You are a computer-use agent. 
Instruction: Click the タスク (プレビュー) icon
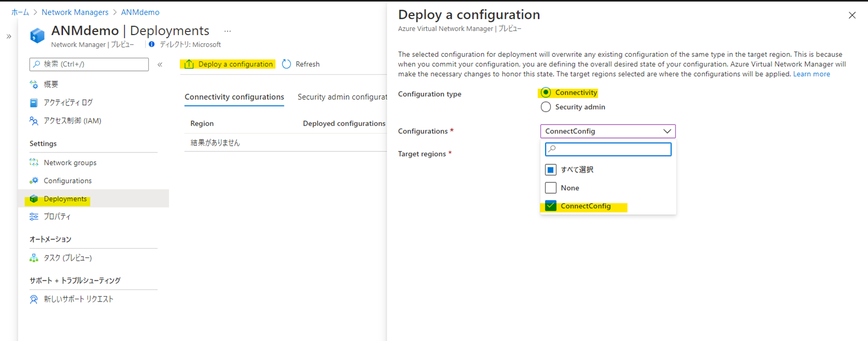tap(34, 258)
